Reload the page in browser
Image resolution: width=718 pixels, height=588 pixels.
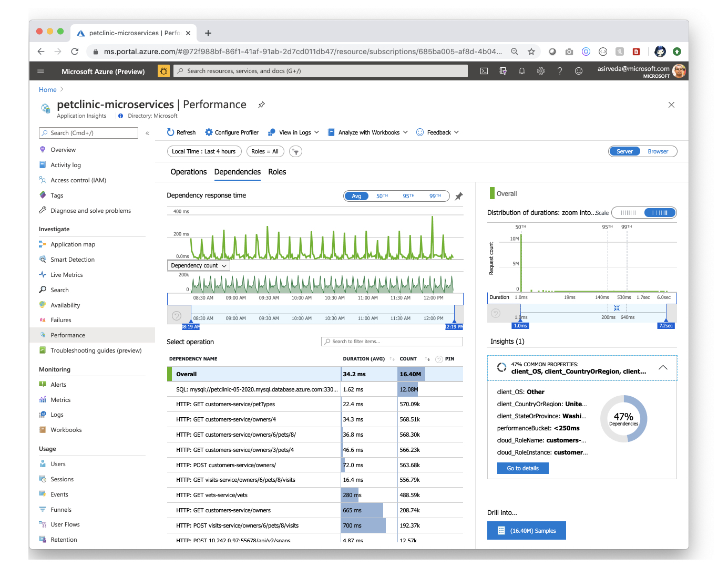coord(75,51)
